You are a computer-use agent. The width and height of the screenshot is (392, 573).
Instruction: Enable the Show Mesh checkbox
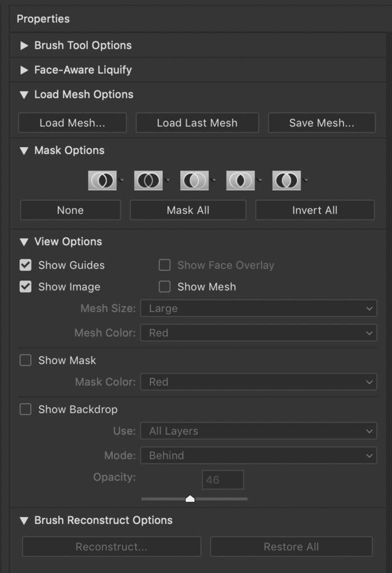(164, 286)
